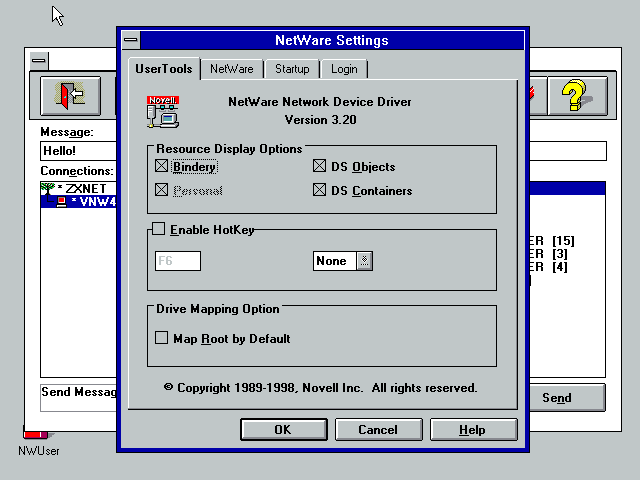Confirm settings with the OK button
Viewport: 640px width, 480px height.
(x=283, y=429)
